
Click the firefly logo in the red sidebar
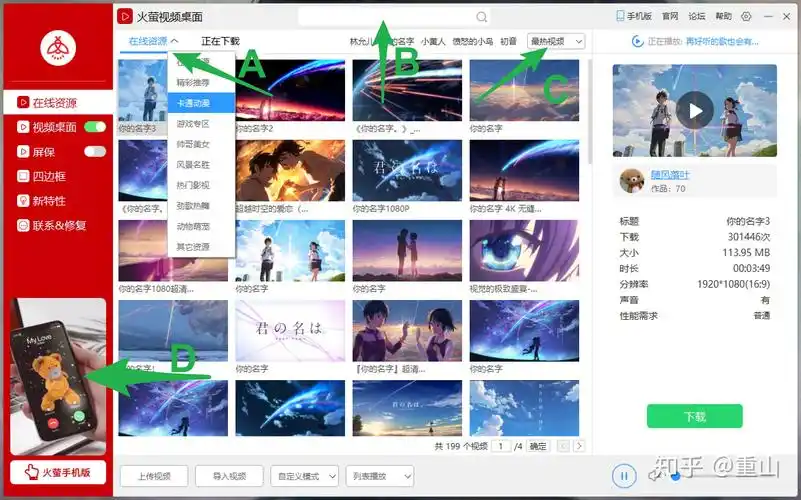58,48
